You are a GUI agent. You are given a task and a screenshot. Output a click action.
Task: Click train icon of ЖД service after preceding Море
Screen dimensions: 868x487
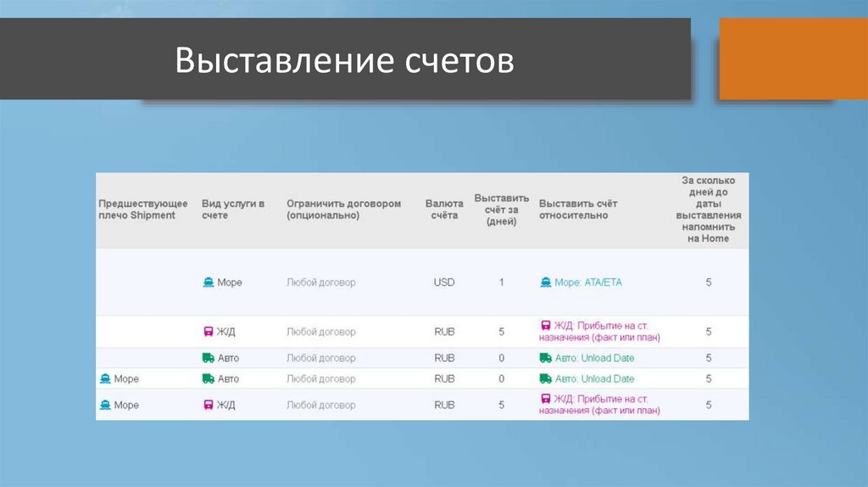click(209, 405)
